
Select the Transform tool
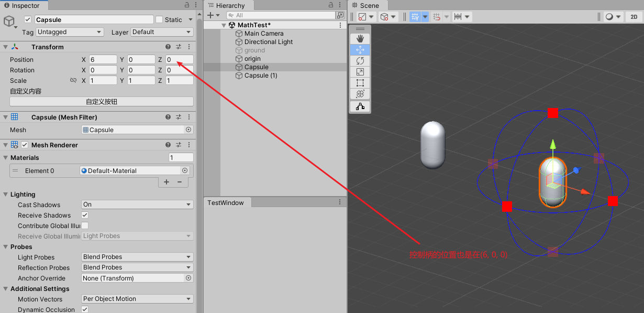click(x=360, y=94)
